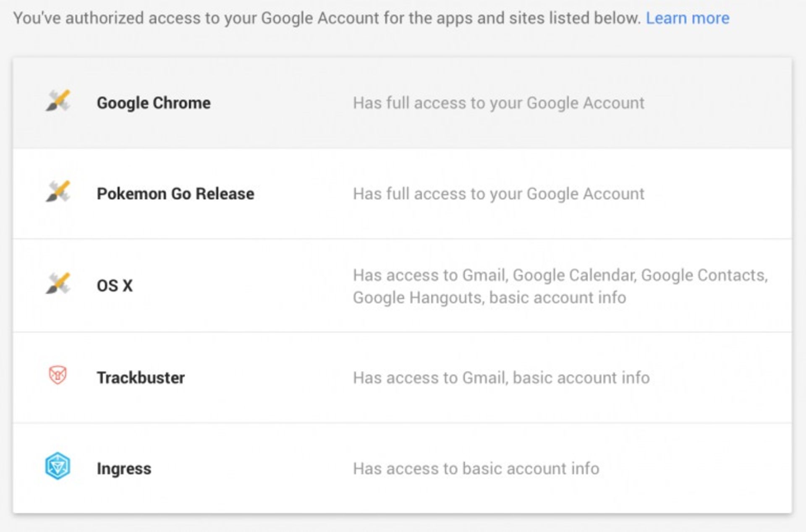The height and width of the screenshot is (532, 806).
Task: Select the Trackbuster app name
Action: pos(141,378)
